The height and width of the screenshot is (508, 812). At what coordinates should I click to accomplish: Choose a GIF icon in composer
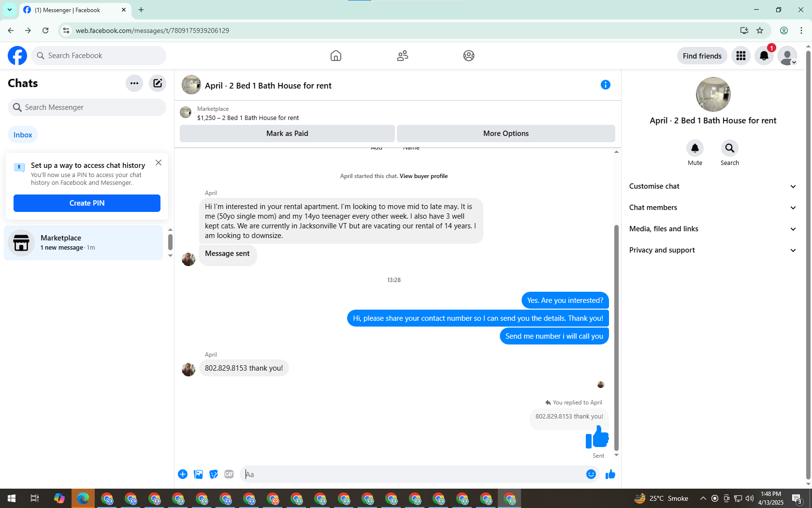229,474
